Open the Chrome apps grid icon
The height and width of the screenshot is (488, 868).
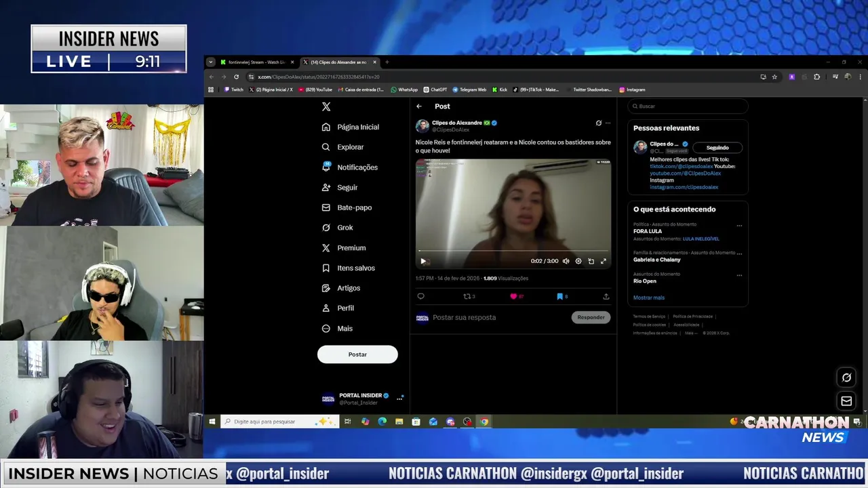pyautogui.click(x=211, y=89)
